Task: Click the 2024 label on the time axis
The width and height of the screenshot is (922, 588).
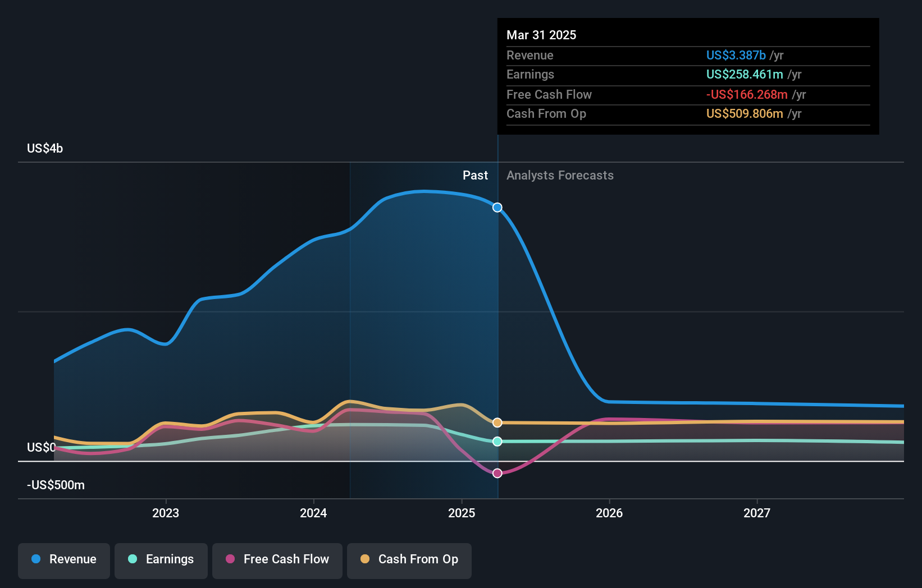Action: [313, 512]
